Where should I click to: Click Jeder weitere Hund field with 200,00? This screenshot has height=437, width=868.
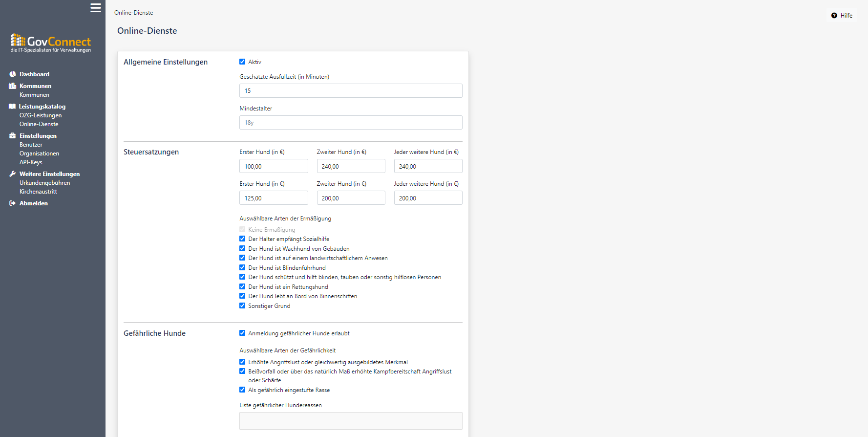tap(428, 198)
